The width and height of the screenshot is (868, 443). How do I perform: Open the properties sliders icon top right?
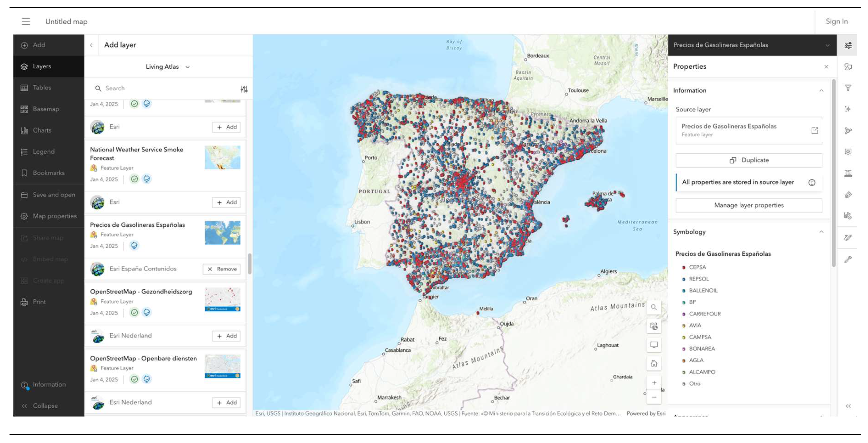click(848, 45)
